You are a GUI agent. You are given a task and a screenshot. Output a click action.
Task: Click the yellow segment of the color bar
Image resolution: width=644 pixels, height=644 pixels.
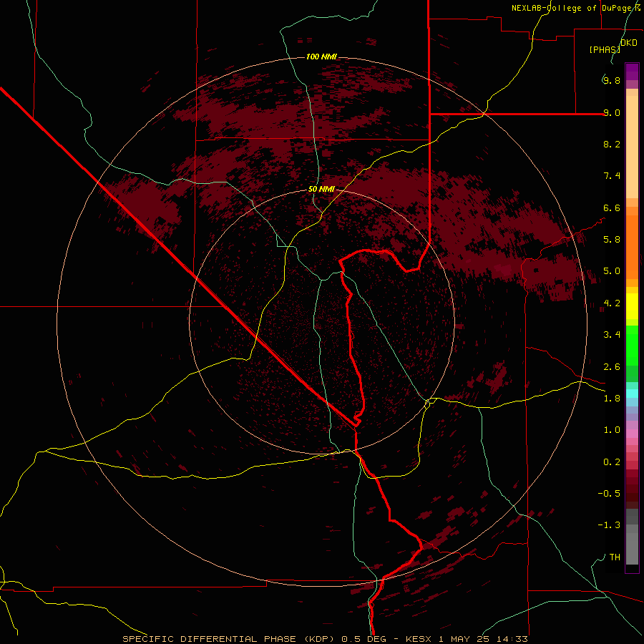pos(632,306)
